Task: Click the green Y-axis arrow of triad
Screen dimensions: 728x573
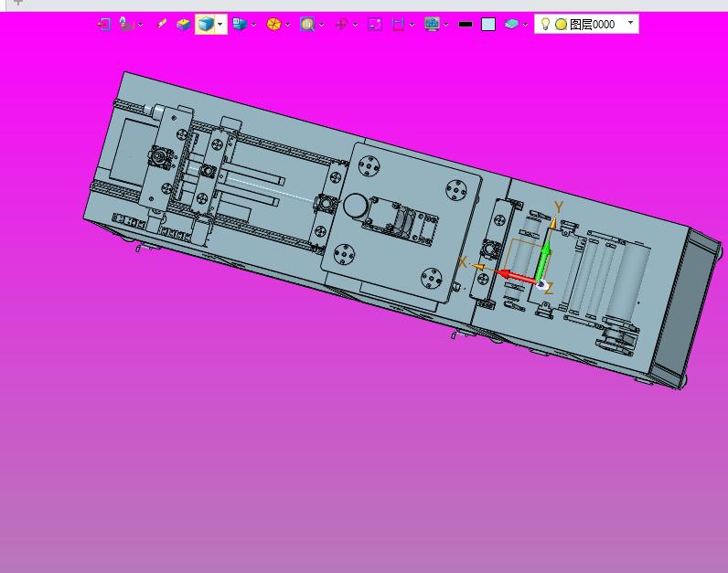Action: click(x=543, y=259)
